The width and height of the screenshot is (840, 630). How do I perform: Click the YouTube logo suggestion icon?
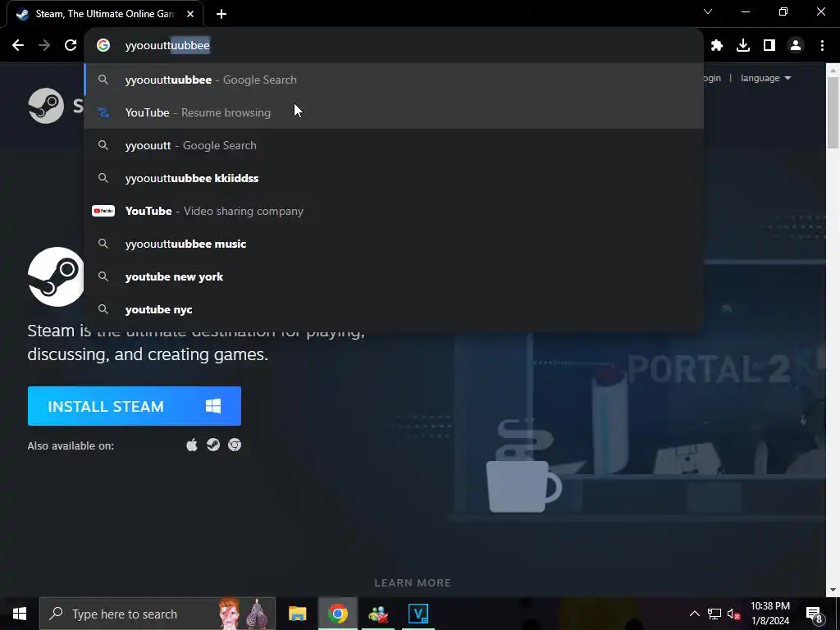coord(103,211)
